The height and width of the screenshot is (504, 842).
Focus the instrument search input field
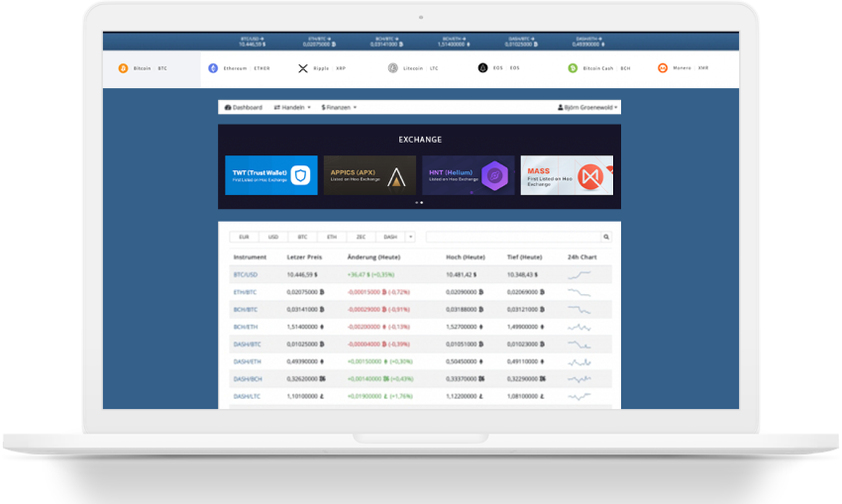point(513,237)
